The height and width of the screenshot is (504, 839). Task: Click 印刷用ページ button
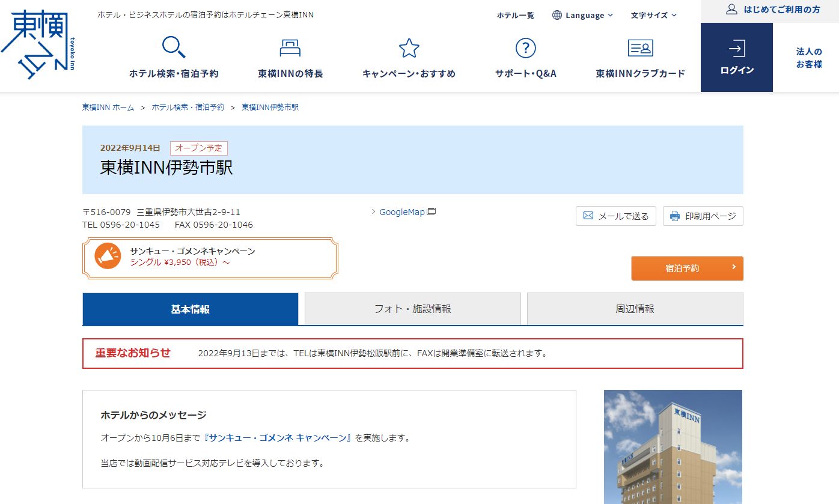point(703,216)
